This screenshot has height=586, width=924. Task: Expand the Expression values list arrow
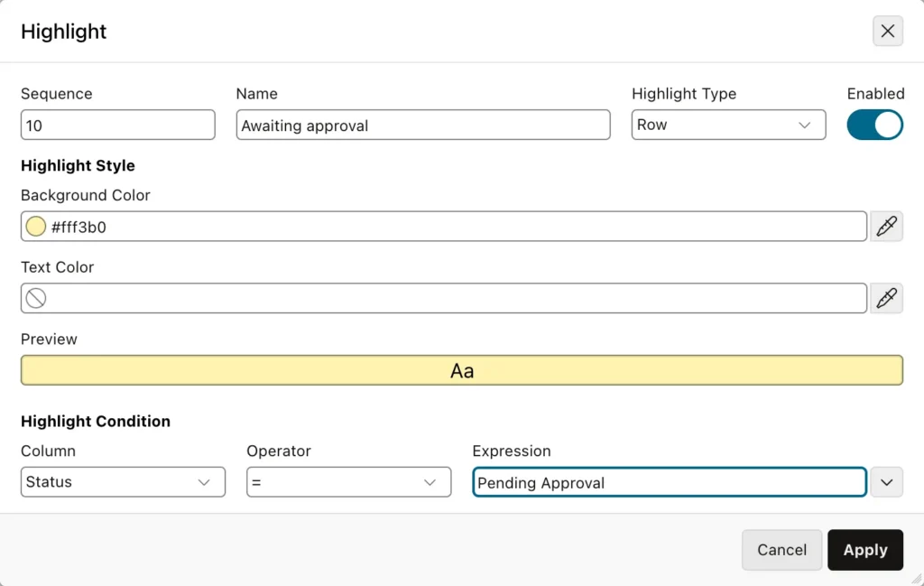pyautogui.click(x=886, y=482)
